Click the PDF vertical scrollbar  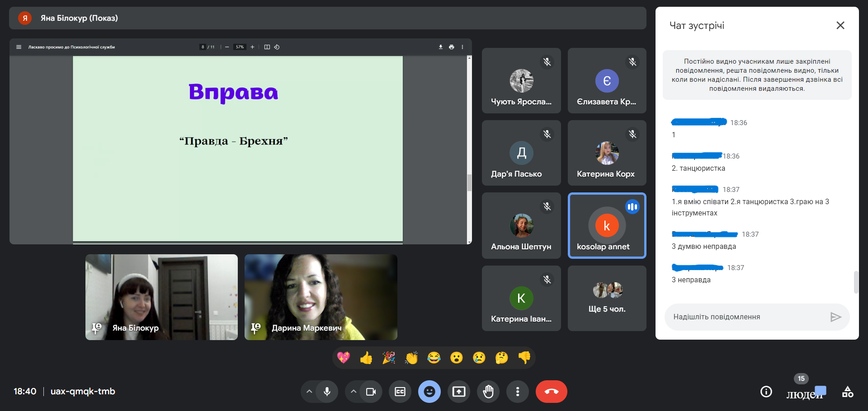click(469, 182)
